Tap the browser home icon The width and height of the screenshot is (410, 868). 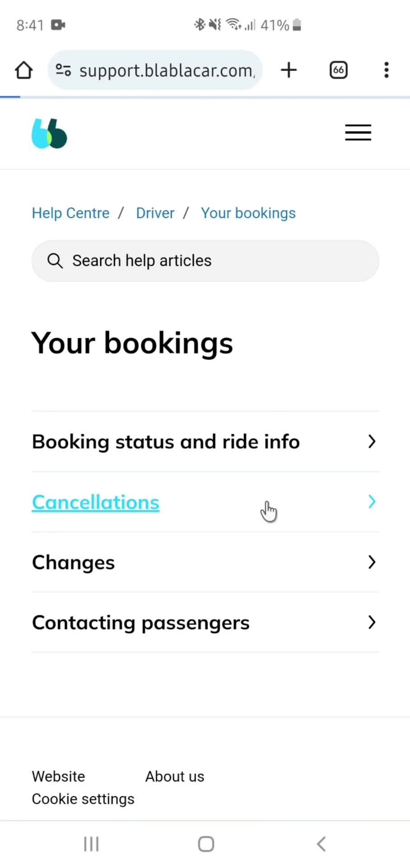click(x=23, y=70)
